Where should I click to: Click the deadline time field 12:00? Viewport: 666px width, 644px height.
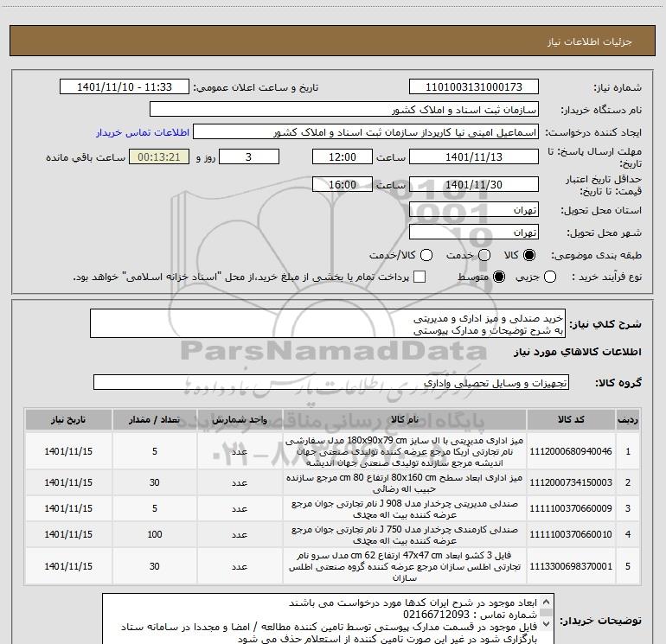tap(343, 156)
